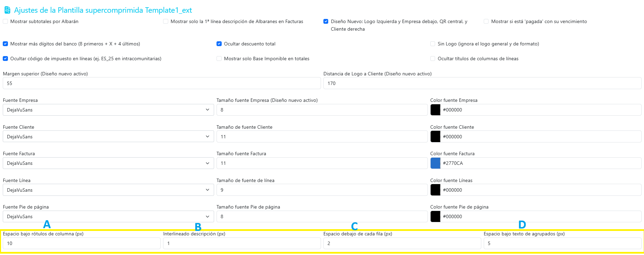Select Espacio bajo rótulos de columna field
The image size is (644, 255).
(82, 243)
